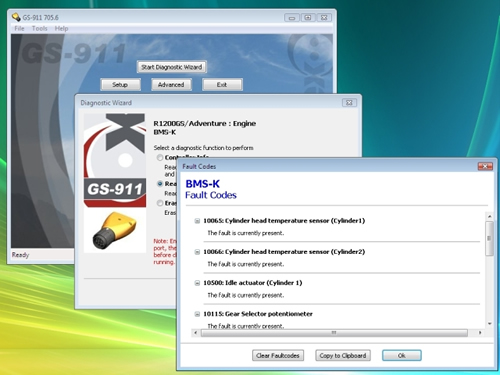Click 'The fault is currently present.' under 10500

point(246,295)
